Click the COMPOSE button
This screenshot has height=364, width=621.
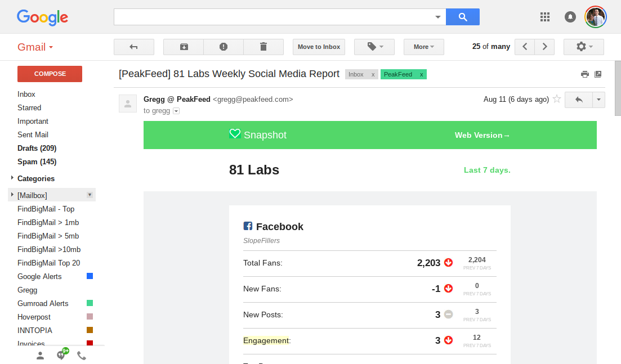click(x=50, y=74)
